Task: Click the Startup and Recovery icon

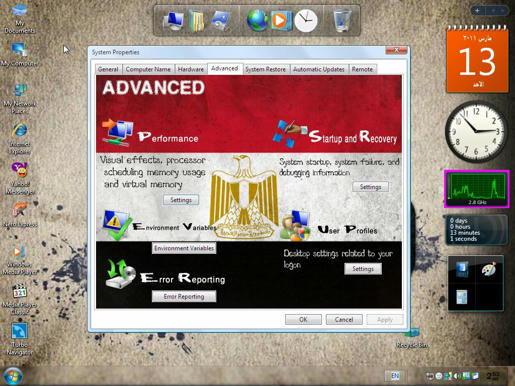Action: pos(290,133)
